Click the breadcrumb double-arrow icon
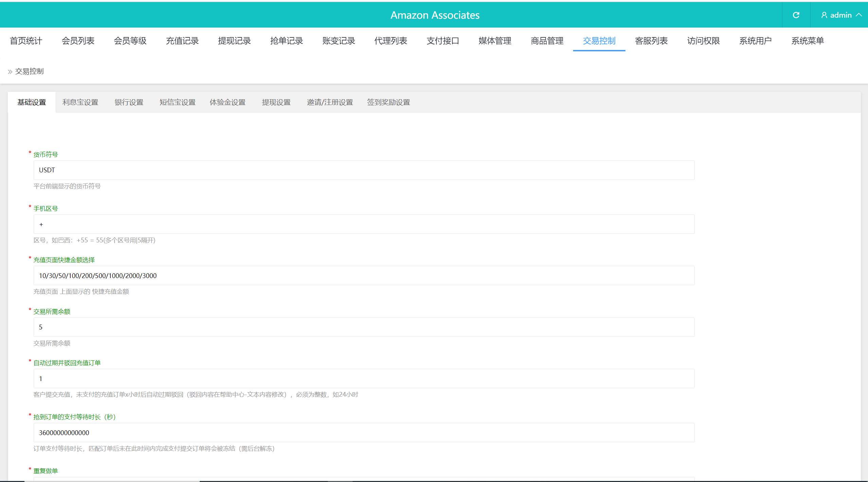The height and width of the screenshot is (482, 868). (10, 72)
